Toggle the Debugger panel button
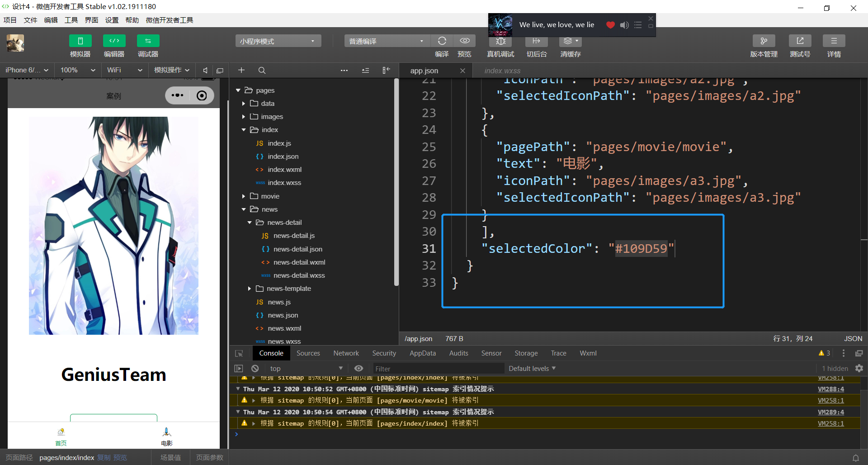Image resolution: width=868 pixels, height=465 pixels. [148, 41]
